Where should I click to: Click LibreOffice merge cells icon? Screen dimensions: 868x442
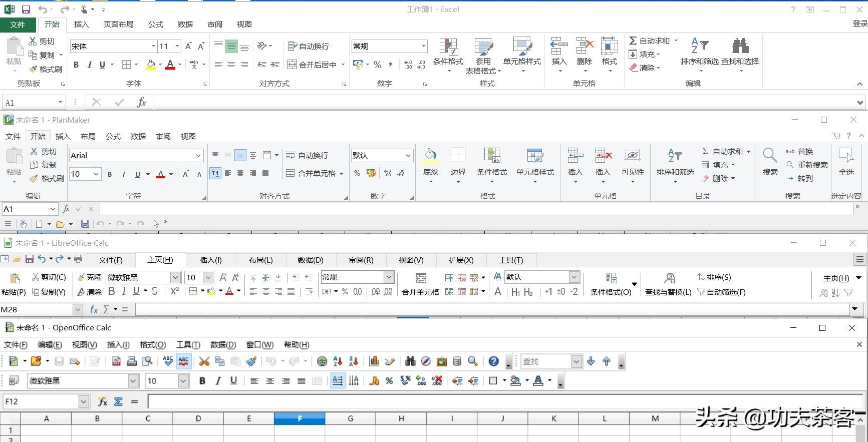click(421, 278)
